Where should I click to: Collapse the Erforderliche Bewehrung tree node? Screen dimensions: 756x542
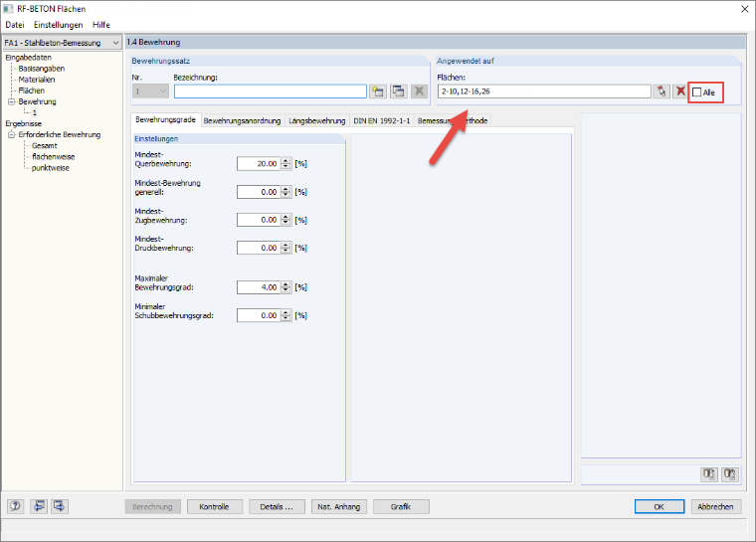pos(11,134)
